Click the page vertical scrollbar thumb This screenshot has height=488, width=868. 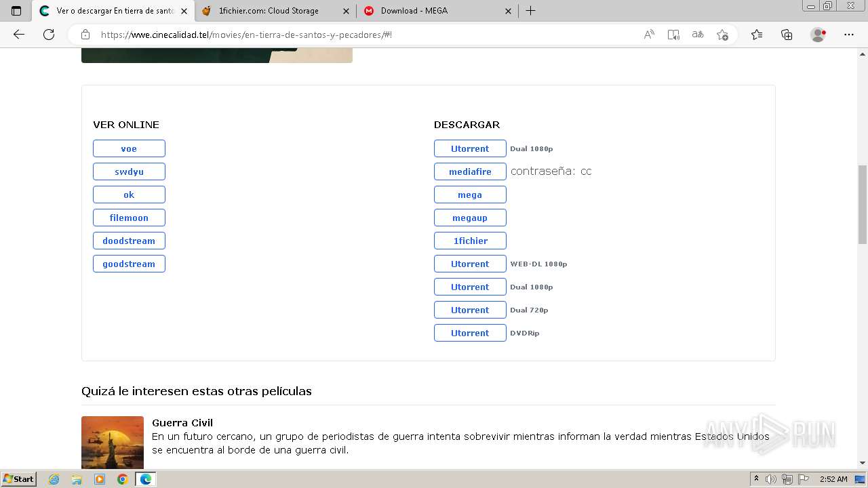tap(863, 205)
